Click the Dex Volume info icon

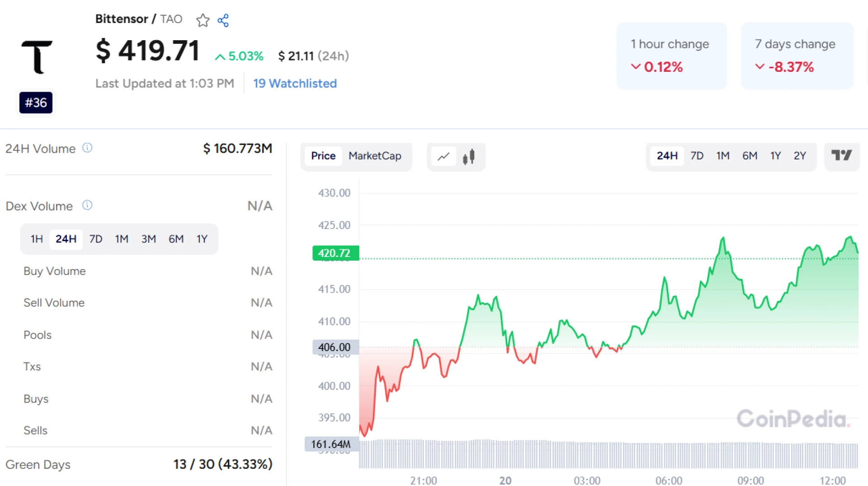(x=87, y=206)
